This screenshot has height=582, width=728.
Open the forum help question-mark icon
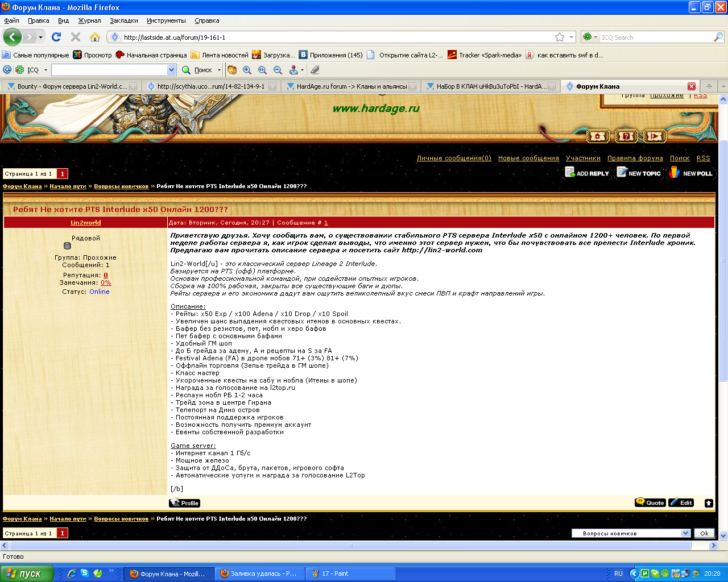pos(626,136)
